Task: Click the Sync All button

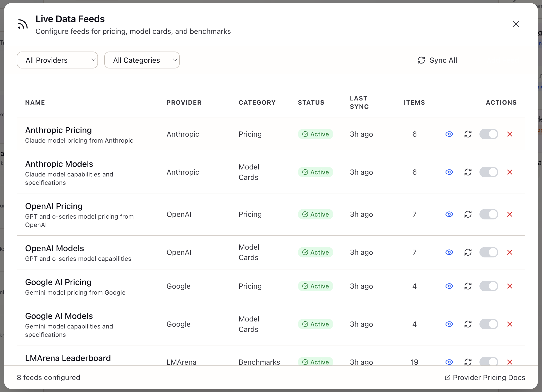Action: [437, 60]
